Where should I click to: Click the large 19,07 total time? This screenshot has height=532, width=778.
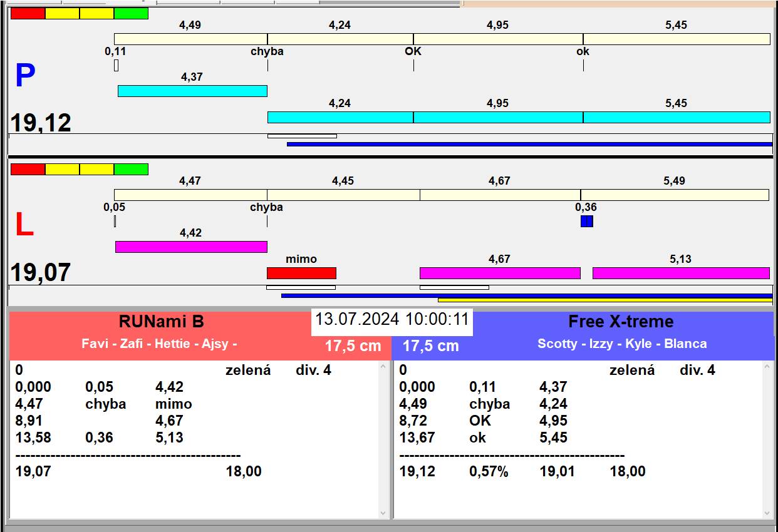point(41,272)
